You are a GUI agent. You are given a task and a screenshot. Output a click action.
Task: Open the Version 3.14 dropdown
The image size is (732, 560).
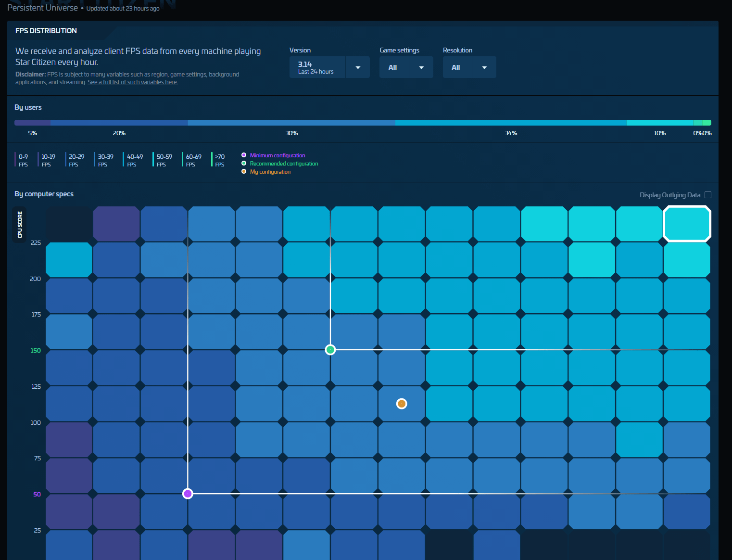[x=329, y=67]
